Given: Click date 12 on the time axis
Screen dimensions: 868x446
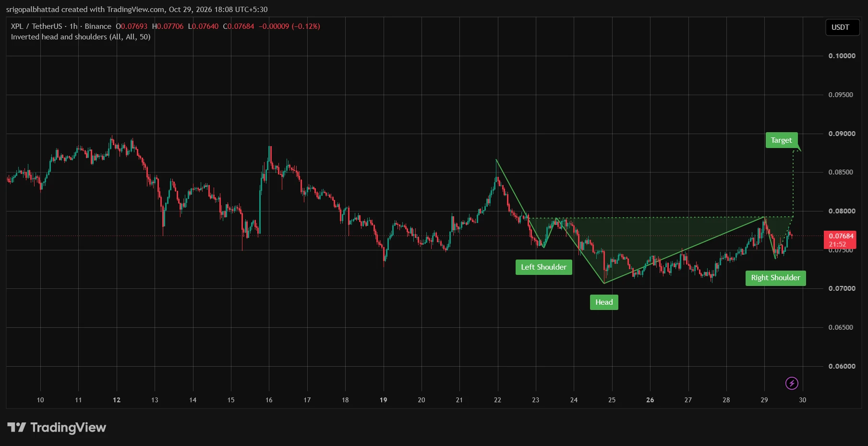Looking at the screenshot, I should (x=117, y=400).
